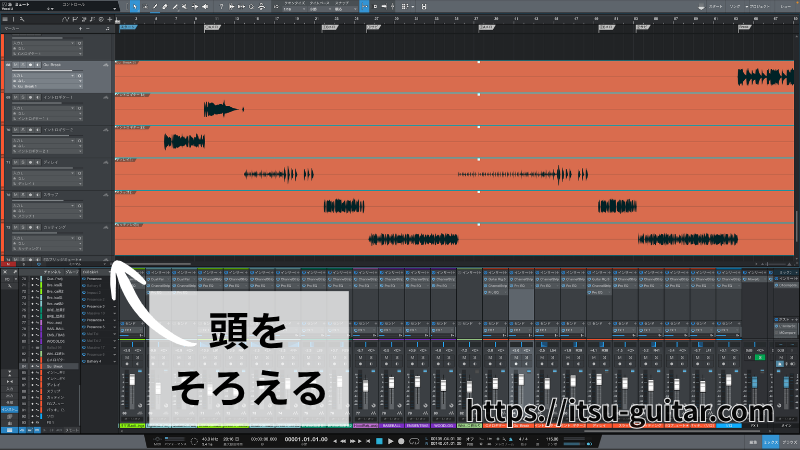Click the Q quantize icon
Viewport: 800px width, 450px height.
[251, 7]
